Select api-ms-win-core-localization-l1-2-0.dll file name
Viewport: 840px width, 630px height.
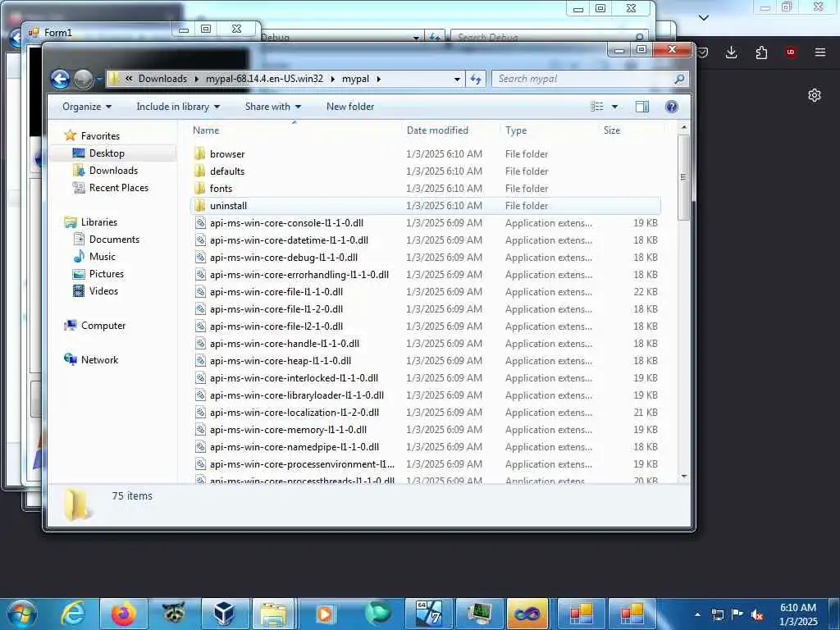click(x=294, y=413)
